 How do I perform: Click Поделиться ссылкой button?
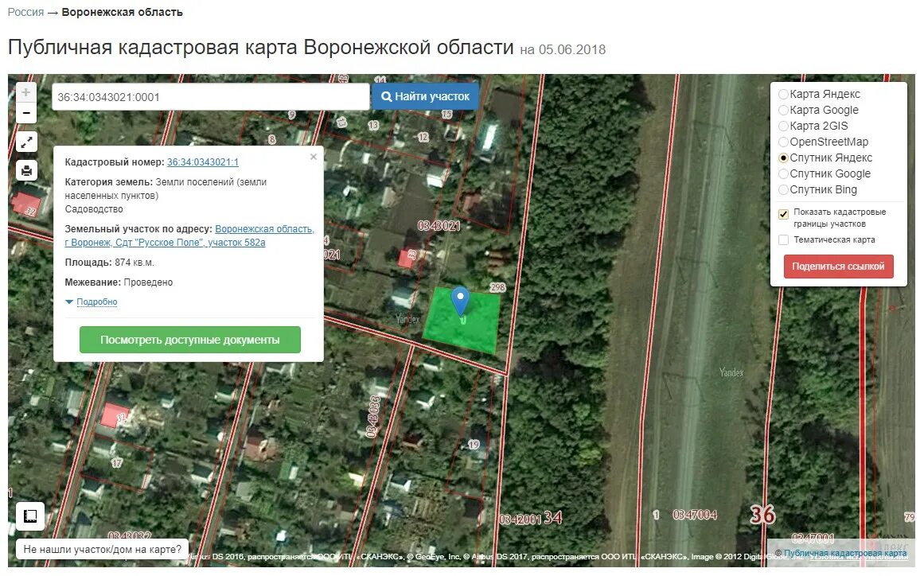838,267
